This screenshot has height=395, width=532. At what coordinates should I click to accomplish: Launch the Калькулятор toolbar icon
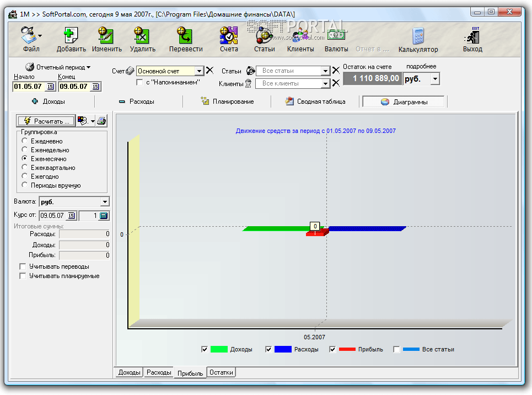(418, 36)
